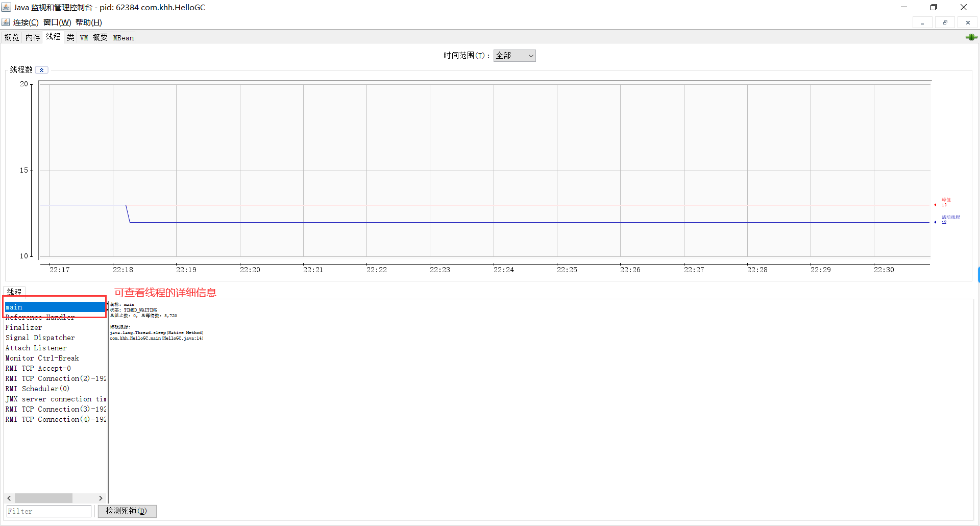The width and height of the screenshot is (980, 526).
Task: Select the Monitor Ctrl-Break thread
Action: click(42, 358)
